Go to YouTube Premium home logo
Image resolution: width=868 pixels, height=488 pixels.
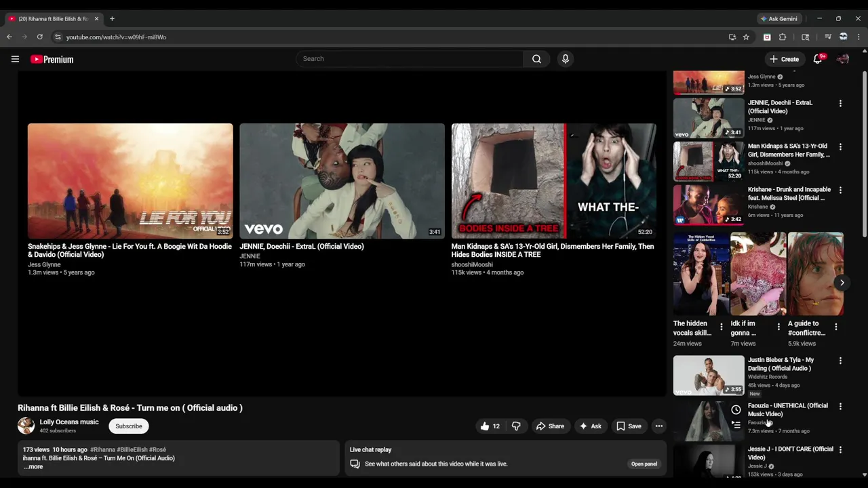coord(52,60)
